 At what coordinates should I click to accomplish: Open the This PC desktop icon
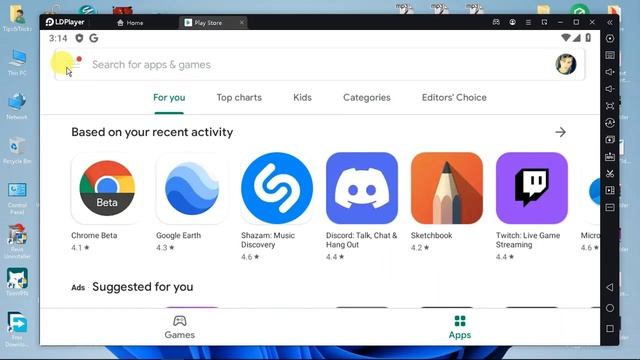tap(17, 62)
